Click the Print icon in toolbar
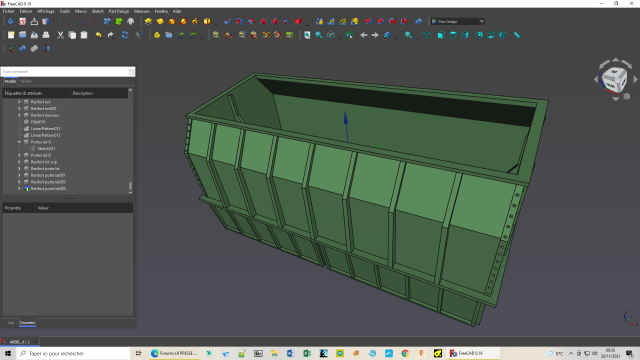Screen dimensions: 640x360 [46, 35]
